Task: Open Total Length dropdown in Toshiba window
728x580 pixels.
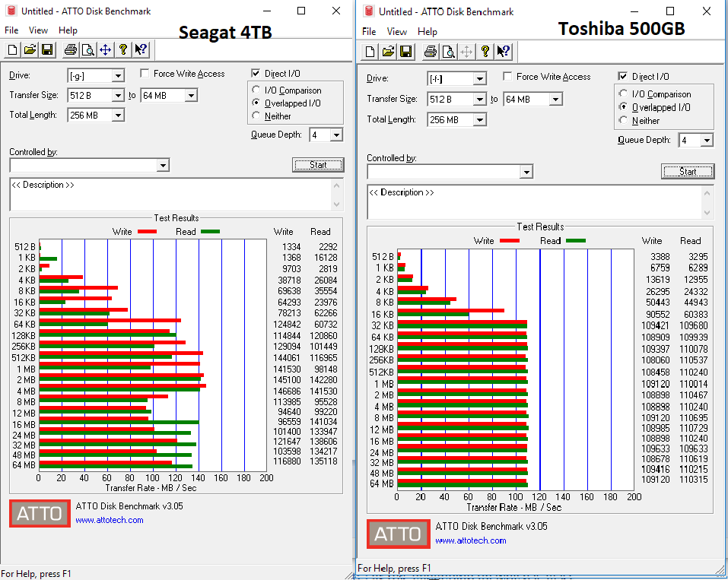Action: pos(479,120)
